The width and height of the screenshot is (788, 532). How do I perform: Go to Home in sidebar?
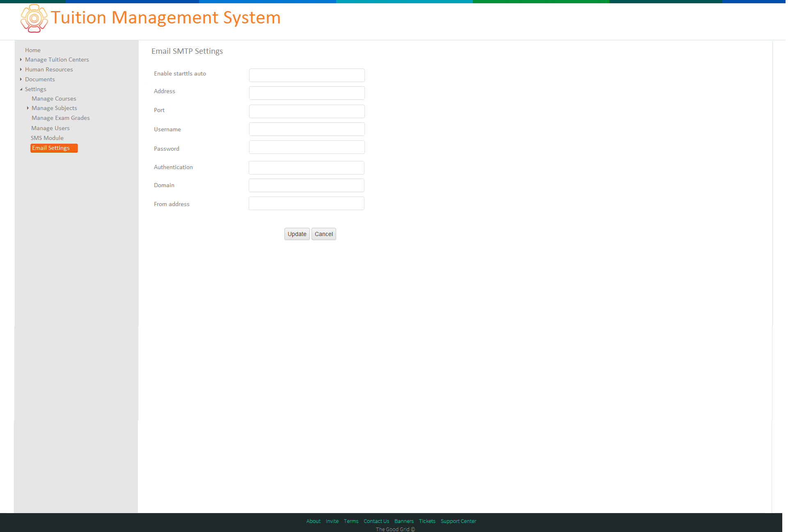click(33, 50)
